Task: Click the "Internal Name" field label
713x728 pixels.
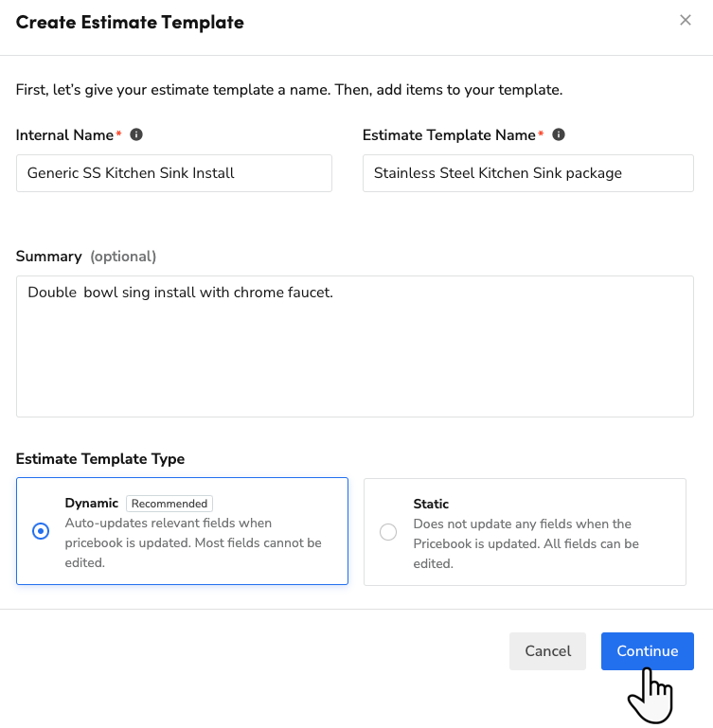Action: 64,135
